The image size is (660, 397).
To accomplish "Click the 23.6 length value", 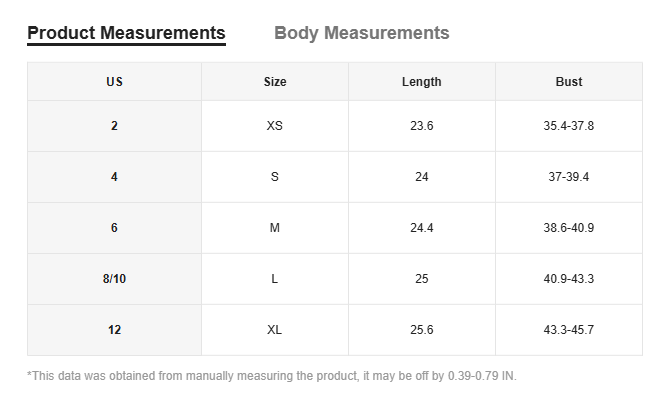I will pos(422,126).
